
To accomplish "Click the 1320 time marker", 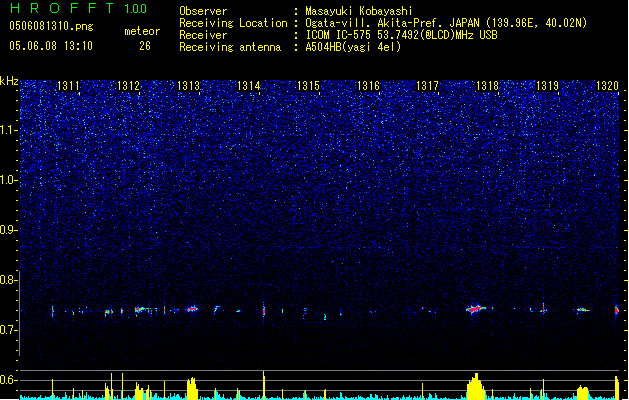I will tap(607, 86).
